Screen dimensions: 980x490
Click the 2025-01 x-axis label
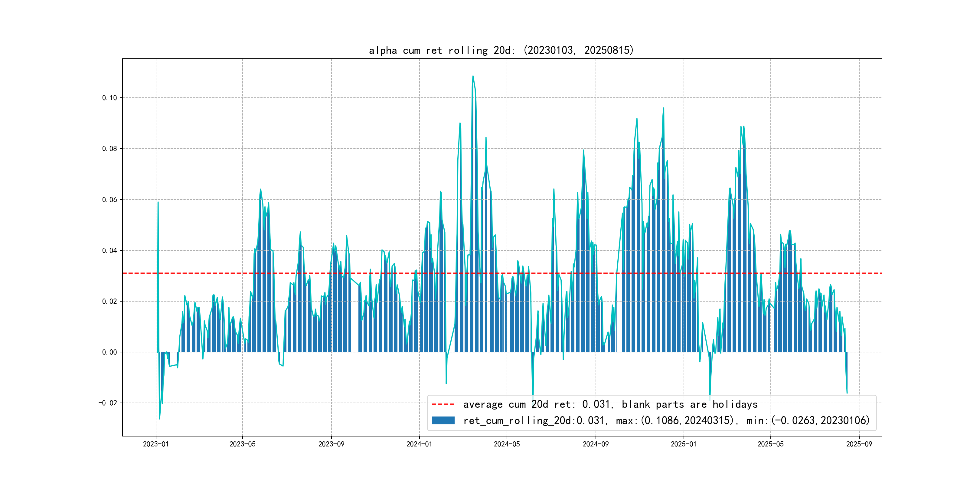684,444
